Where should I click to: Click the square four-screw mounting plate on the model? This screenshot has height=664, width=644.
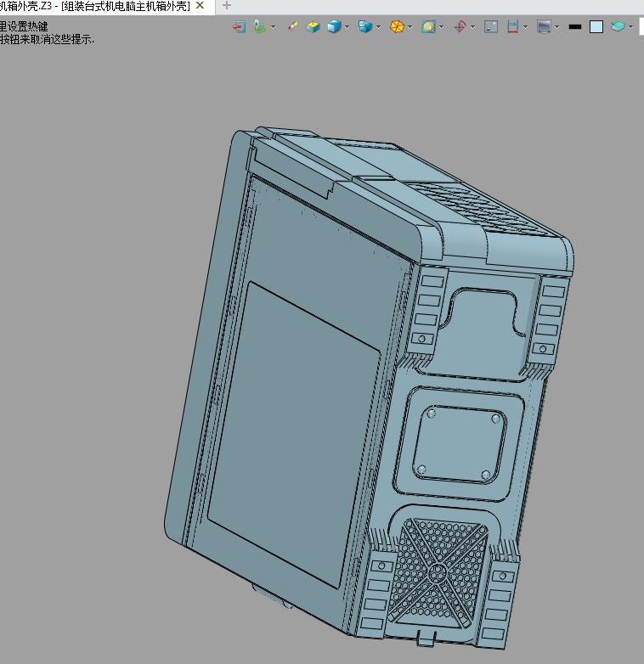coord(459,444)
